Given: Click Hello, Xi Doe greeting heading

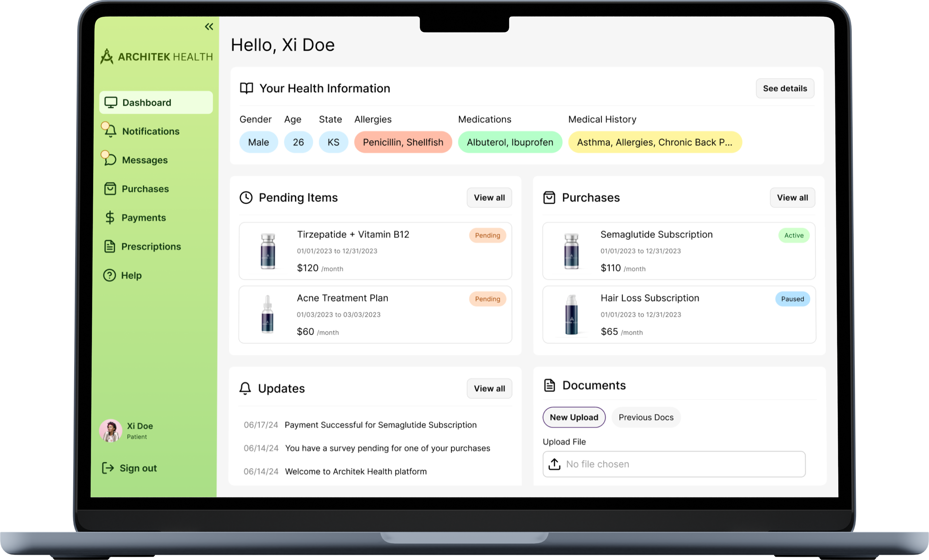Looking at the screenshot, I should point(283,45).
